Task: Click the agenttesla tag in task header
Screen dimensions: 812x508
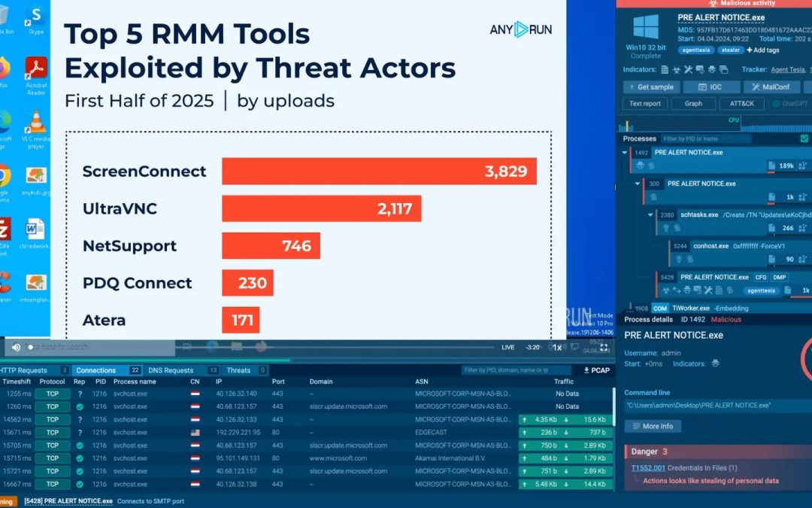Action: 695,50
